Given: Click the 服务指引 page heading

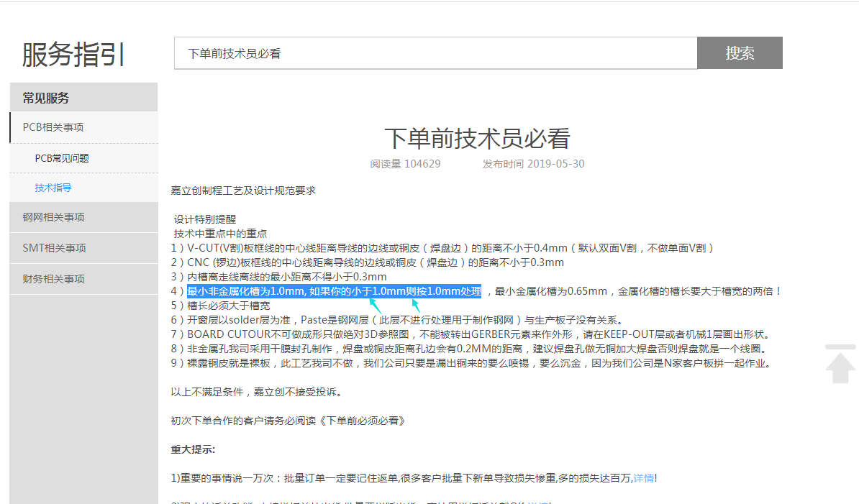Looking at the screenshot, I should [x=74, y=55].
